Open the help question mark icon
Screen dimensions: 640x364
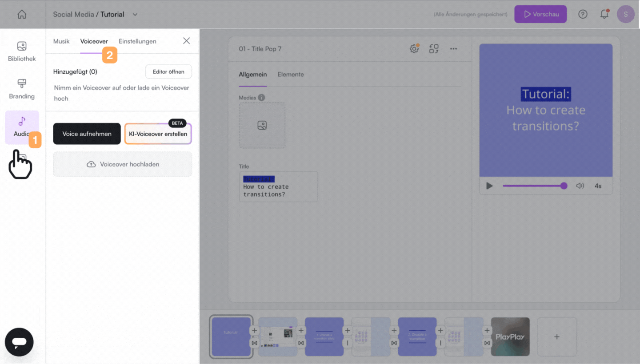(583, 14)
